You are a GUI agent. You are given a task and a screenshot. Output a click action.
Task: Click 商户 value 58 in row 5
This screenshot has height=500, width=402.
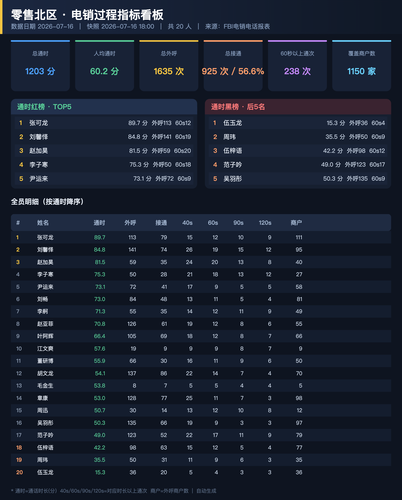coord(299,287)
